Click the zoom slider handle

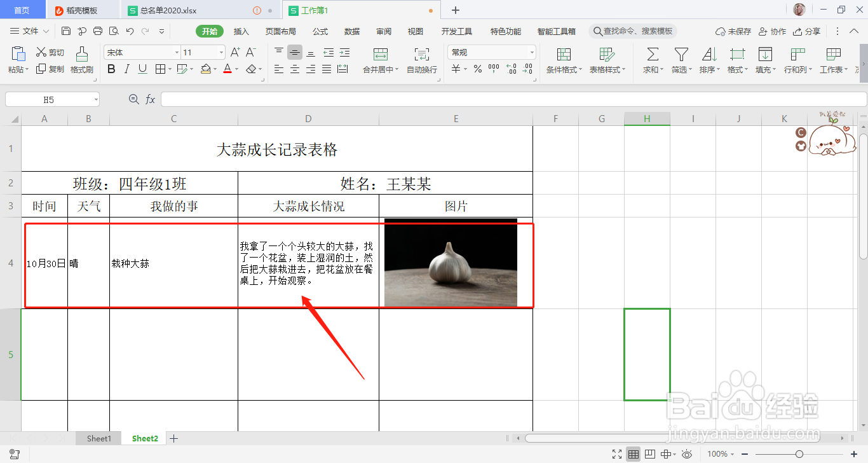pos(799,454)
